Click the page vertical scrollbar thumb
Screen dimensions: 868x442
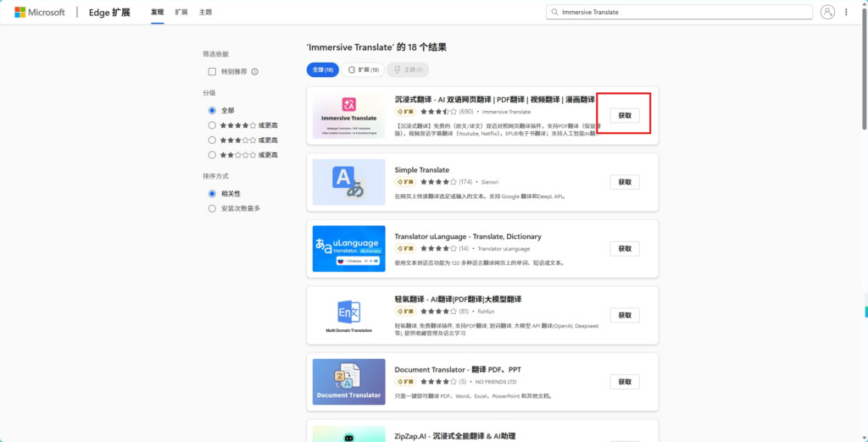[864, 69]
